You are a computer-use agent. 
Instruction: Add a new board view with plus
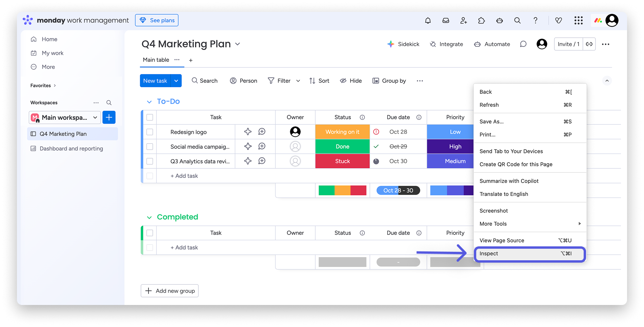(191, 60)
